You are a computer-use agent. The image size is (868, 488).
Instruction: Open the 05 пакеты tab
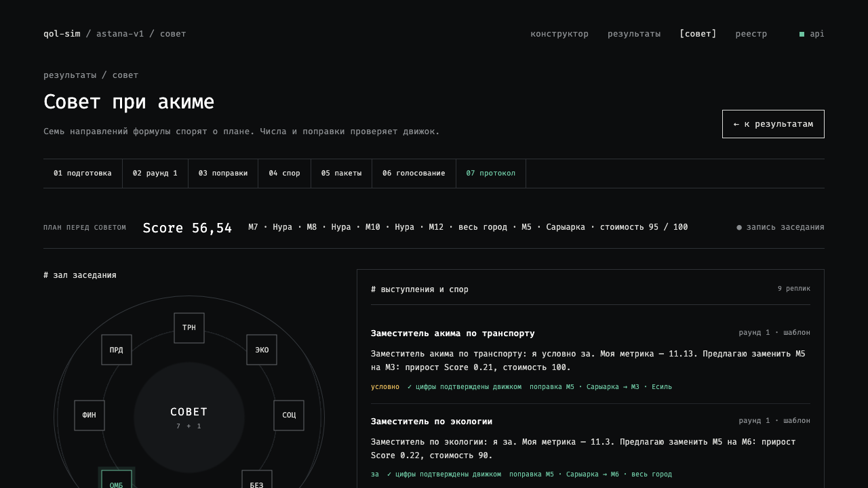(x=342, y=174)
